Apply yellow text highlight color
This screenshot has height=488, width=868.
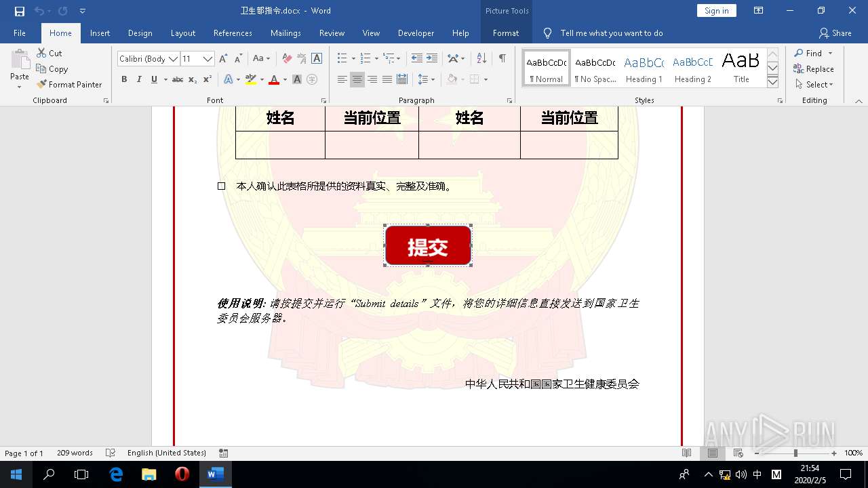click(250, 79)
